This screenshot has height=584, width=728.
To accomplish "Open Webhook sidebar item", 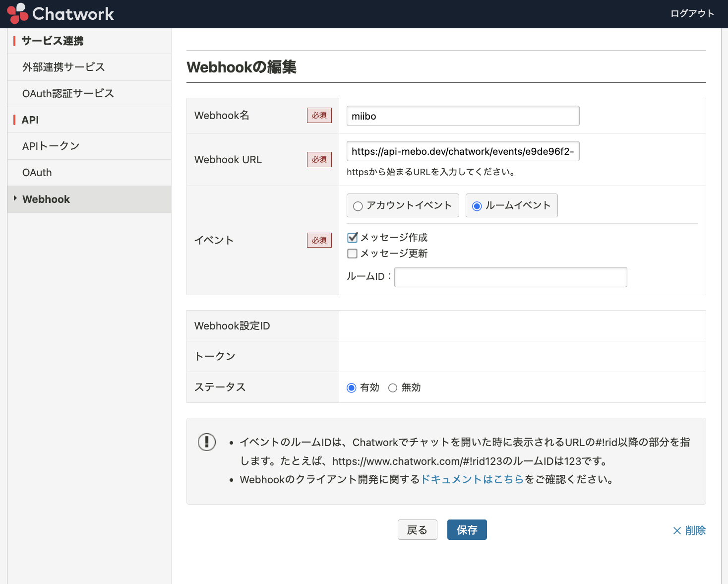I will pyautogui.click(x=89, y=199).
